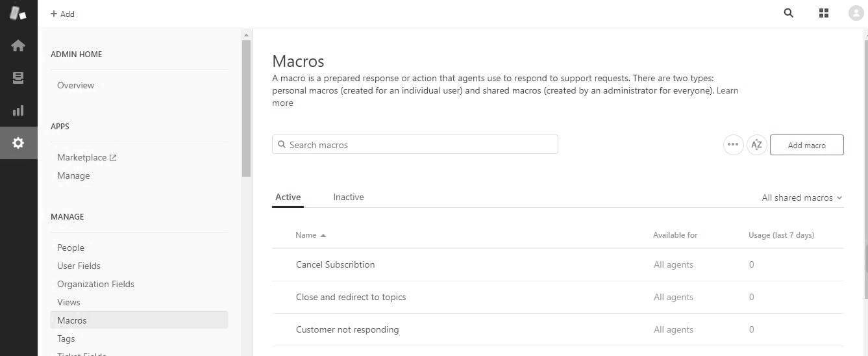Open the Views tickets icon in sidebar
Image resolution: width=868 pixels, height=356 pixels.
(x=18, y=78)
